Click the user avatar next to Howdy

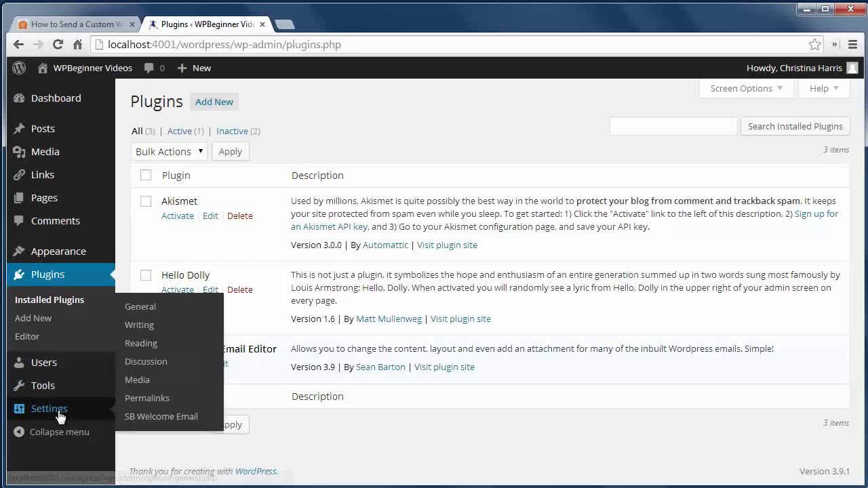click(x=852, y=68)
